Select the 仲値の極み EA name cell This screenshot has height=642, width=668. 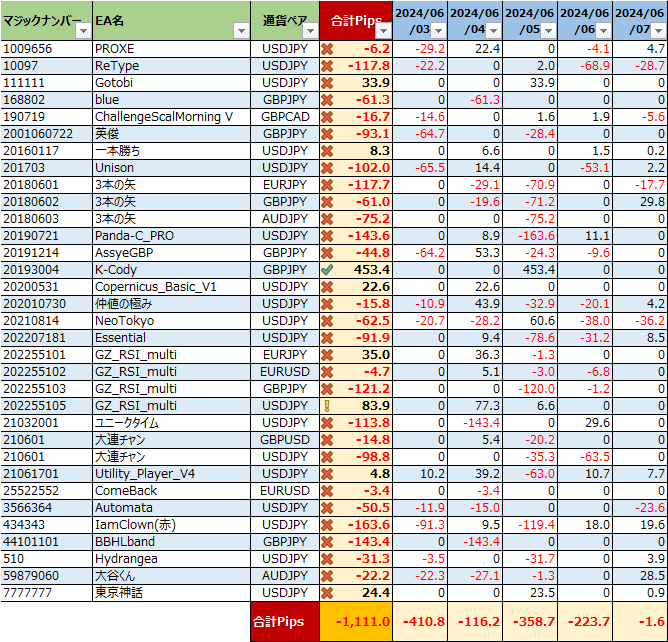[171, 304]
